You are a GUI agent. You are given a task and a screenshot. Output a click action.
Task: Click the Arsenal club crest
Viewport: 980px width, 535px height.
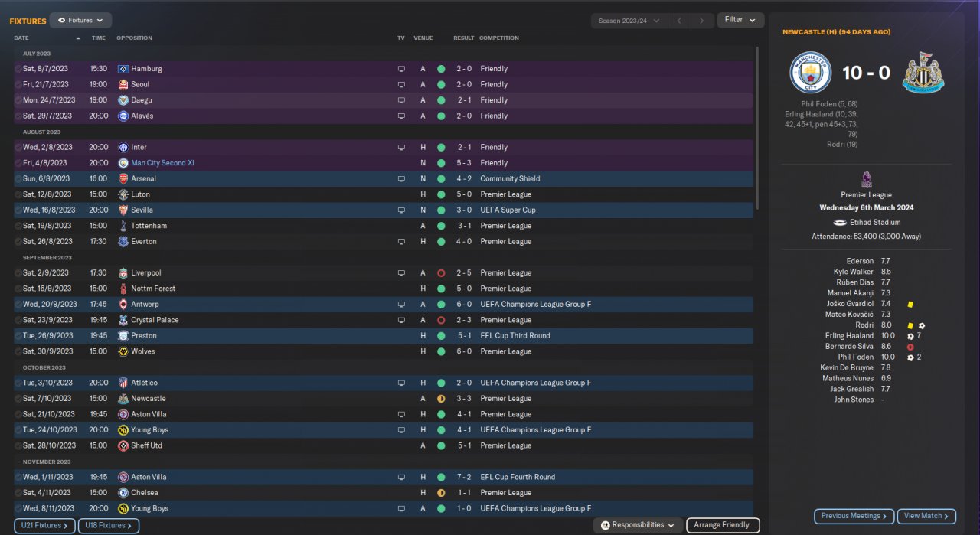pyautogui.click(x=123, y=178)
